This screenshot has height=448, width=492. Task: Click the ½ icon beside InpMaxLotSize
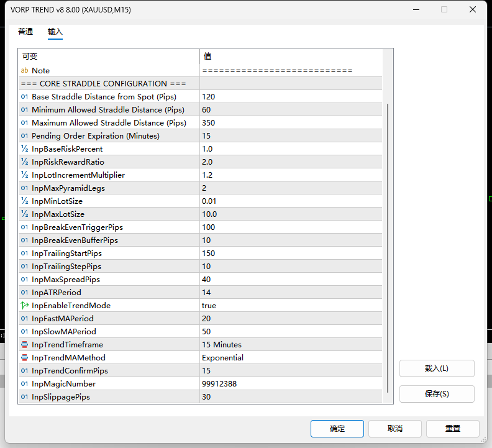pyautogui.click(x=24, y=214)
